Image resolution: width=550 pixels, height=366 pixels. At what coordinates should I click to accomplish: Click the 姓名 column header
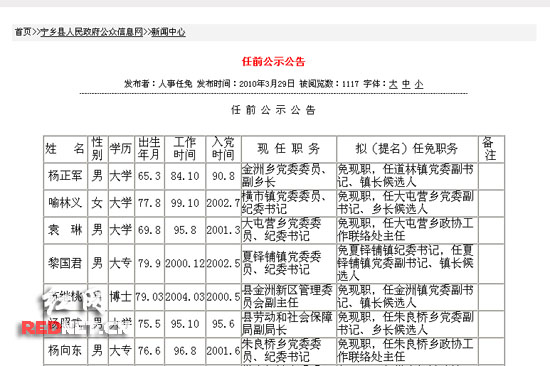65,149
